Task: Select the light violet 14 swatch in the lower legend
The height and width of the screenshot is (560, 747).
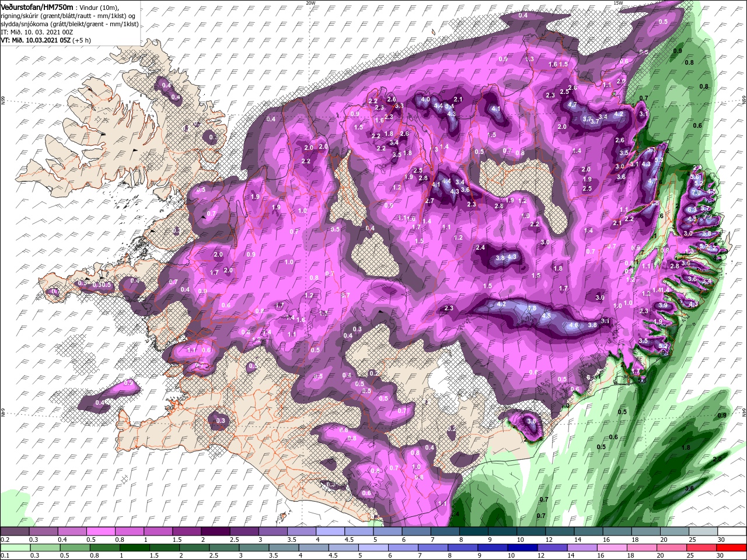Action: click(582, 548)
